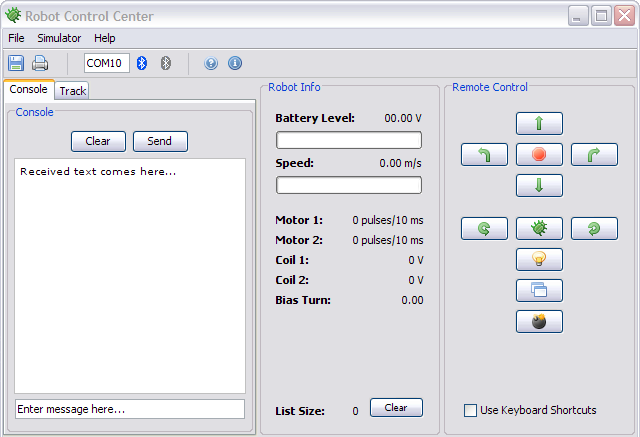Click the Send button
640x437 pixels.
160,141
